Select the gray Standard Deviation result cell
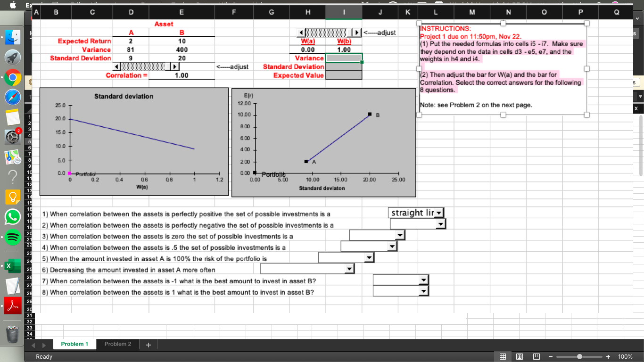 (344, 66)
